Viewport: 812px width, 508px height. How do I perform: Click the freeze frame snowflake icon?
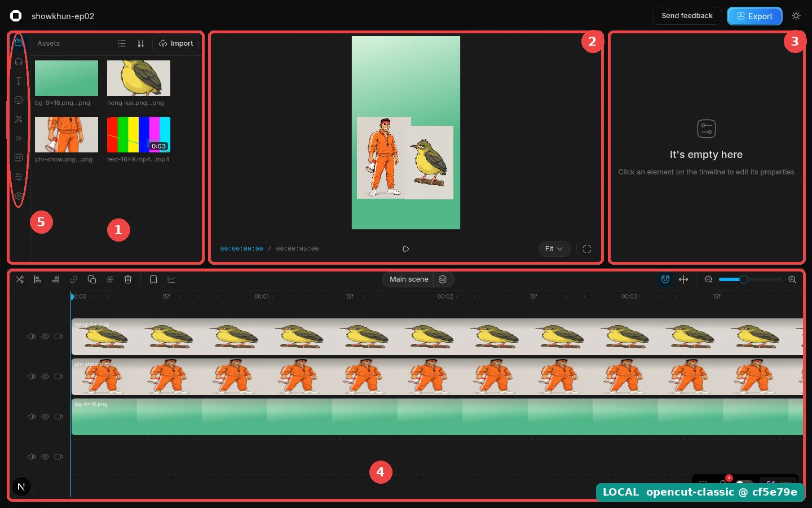(x=110, y=279)
